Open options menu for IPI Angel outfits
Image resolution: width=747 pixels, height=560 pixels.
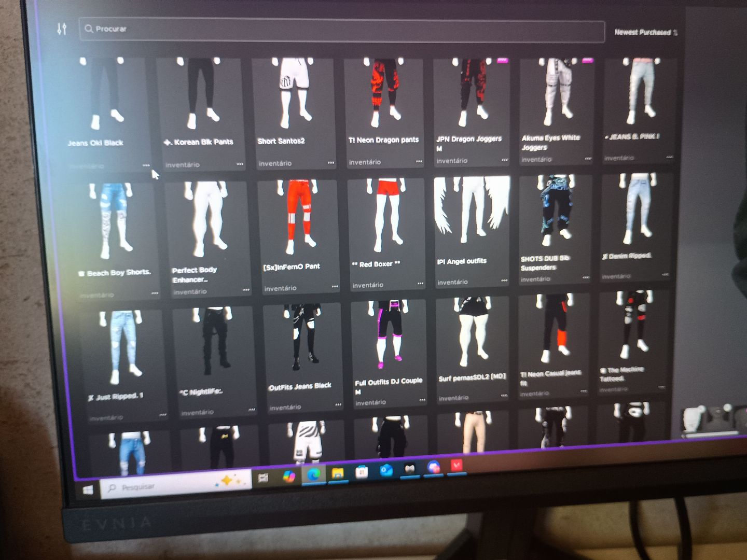click(504, 281)
